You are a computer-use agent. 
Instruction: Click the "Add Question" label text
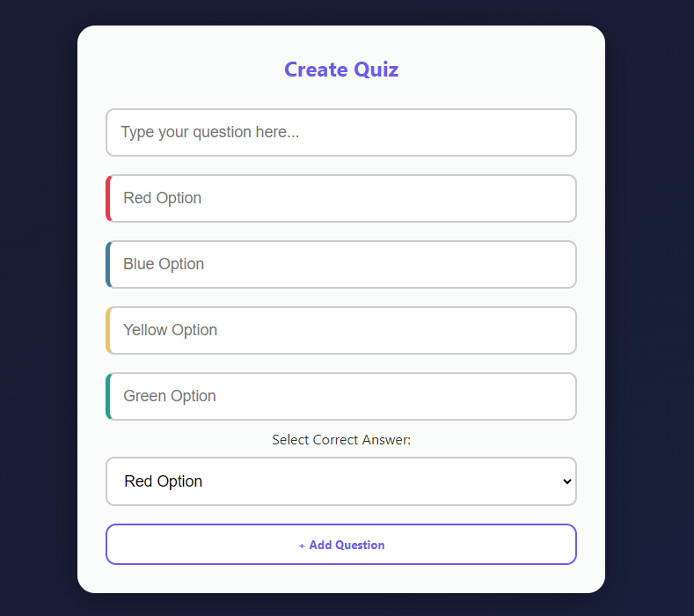(x=347, y=546)
